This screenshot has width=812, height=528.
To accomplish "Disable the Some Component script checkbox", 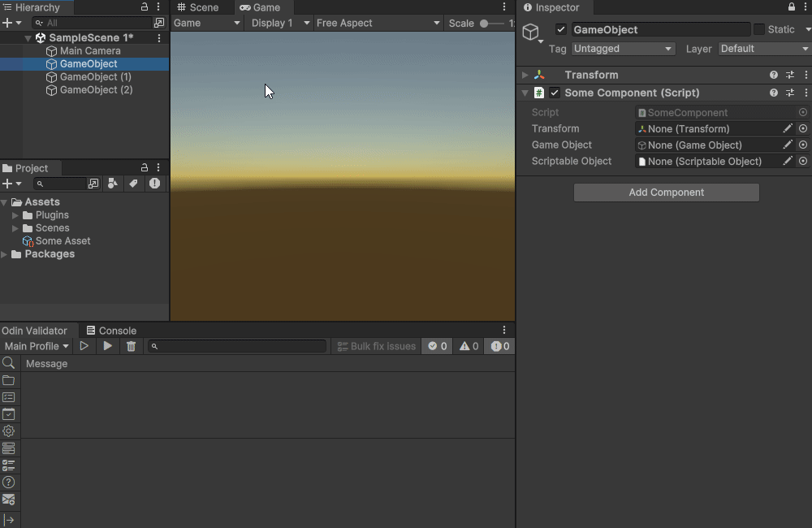I will pyautogui.click(x=555, y=93).
